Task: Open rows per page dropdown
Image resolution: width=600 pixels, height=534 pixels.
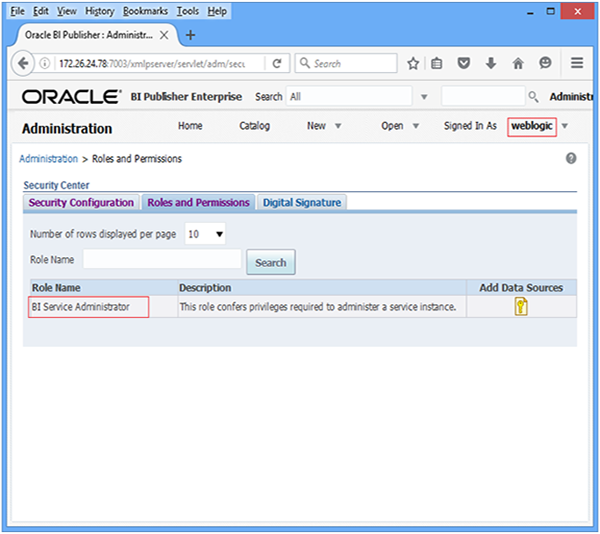Action: click(x=205, y=234)
